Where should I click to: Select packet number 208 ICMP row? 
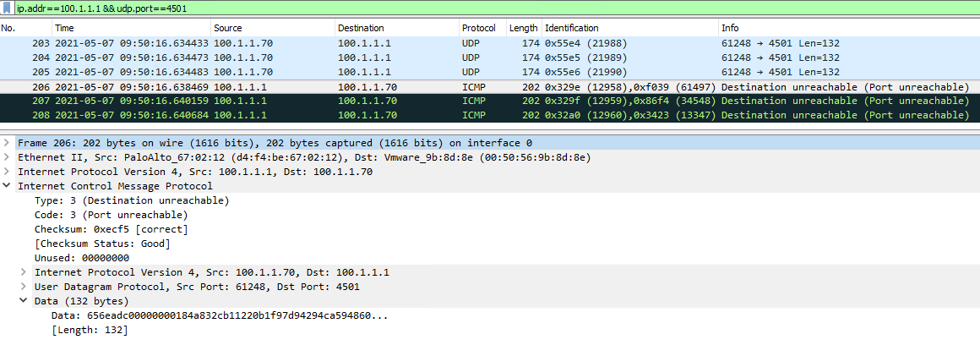(490, 115)
